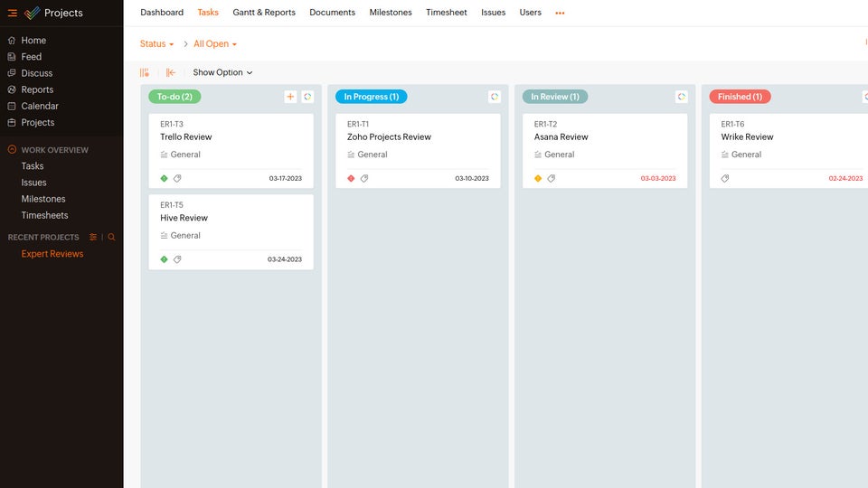This screenshot has width=868, height=488.
Task: Click the search icon next to Recent Projects
Action: 112,237
